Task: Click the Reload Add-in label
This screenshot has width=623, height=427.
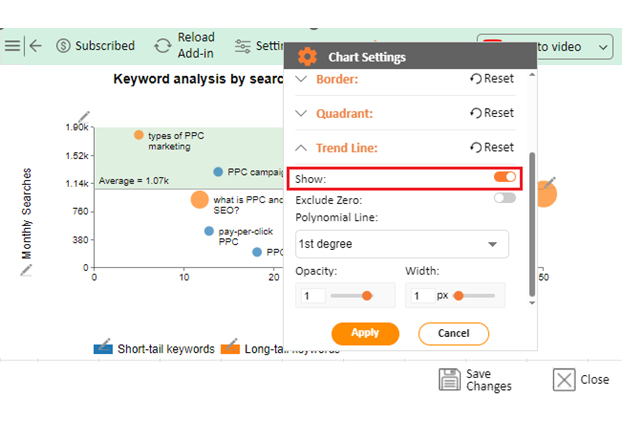Action: tap(196, 45)
